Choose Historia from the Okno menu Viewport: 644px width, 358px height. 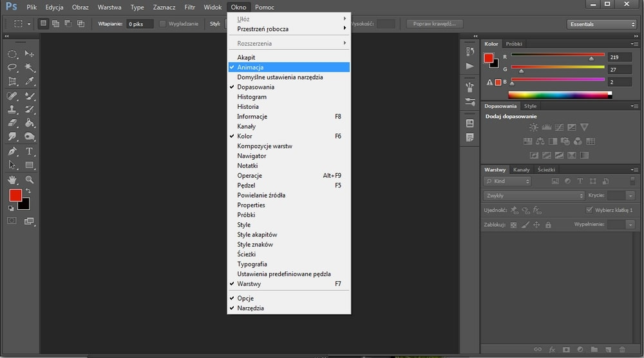[289, 107]
